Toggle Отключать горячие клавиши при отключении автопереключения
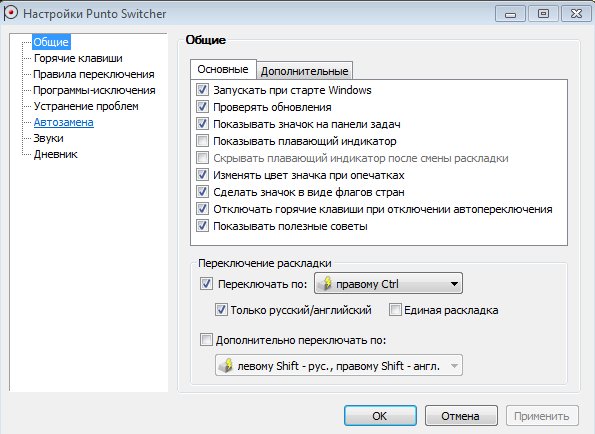The width and height of the screenshot is (595, 434). (202, 209)
